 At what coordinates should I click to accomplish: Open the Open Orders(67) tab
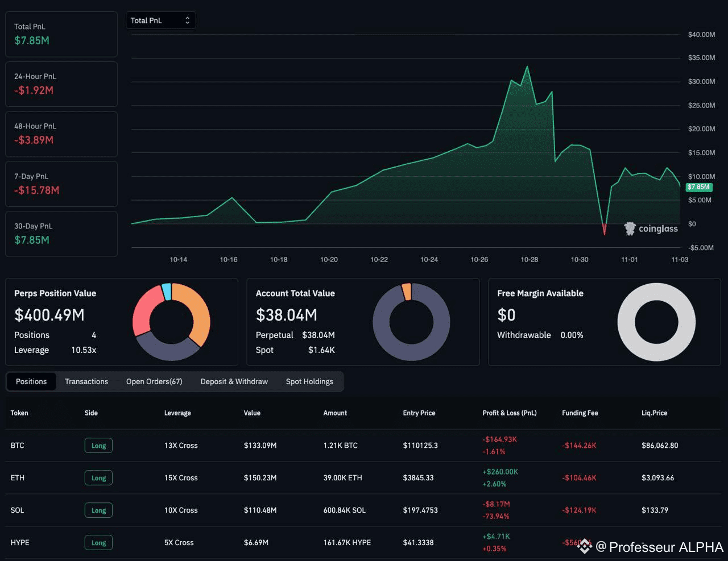154,381
